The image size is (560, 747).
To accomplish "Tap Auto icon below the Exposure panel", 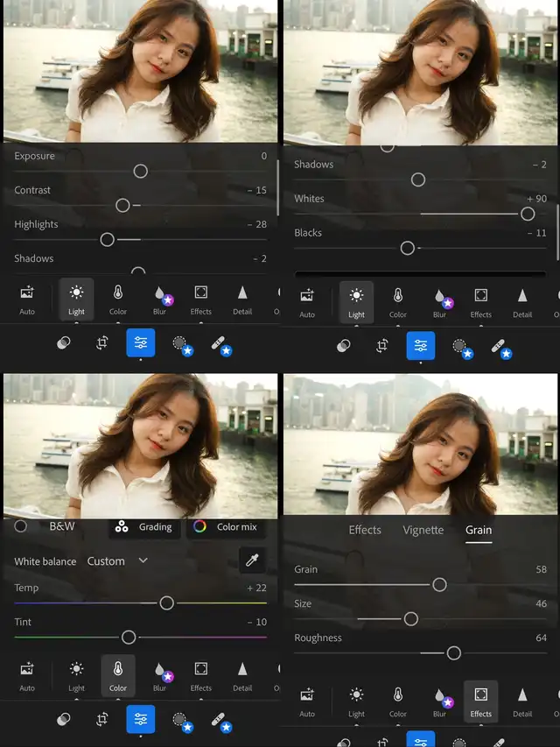I will click(27, 300).
